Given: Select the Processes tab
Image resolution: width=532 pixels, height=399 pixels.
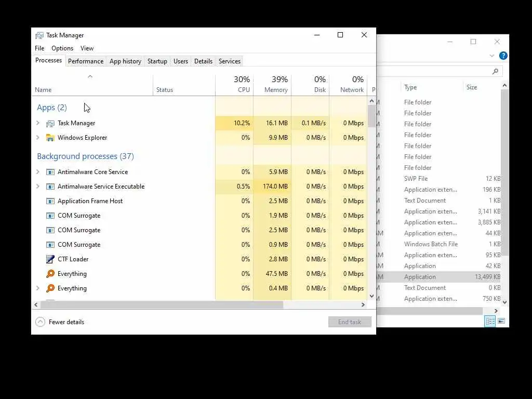Looking at the screenshot, I should click(48, 60).
